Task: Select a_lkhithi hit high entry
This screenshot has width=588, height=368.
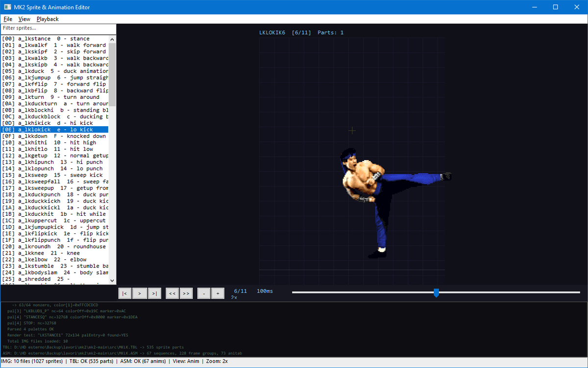Action: click(55, 142)
